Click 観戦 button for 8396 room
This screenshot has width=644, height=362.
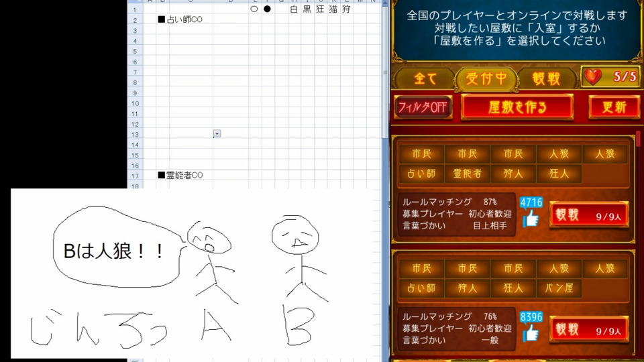pyautogui.click(x=589, y=328)
